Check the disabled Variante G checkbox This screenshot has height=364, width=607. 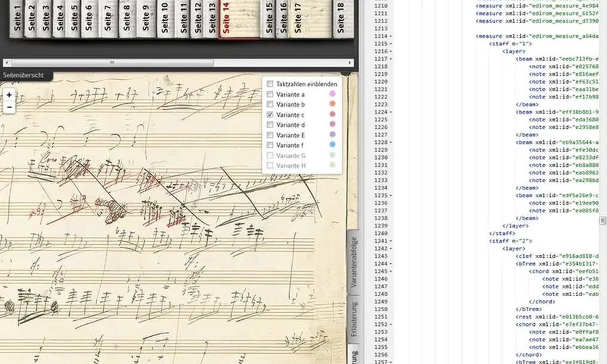pyautogui.click(x=270, y=155)
